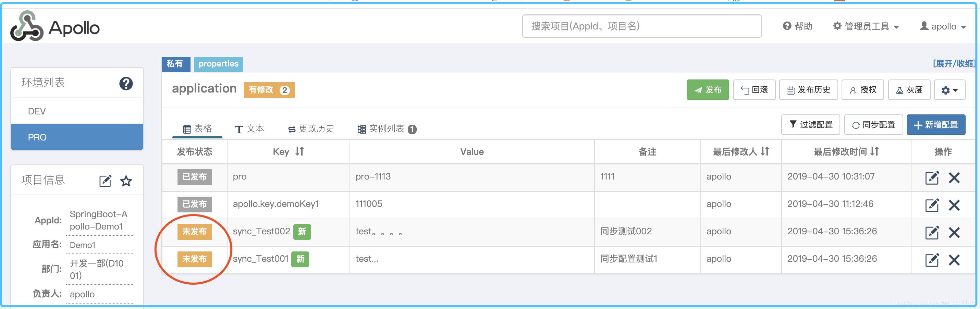Image resolution: width=980 pixels, height=309 pixels.
Task: Open the namespace gear settings dropdown
Action: point(949,90)
